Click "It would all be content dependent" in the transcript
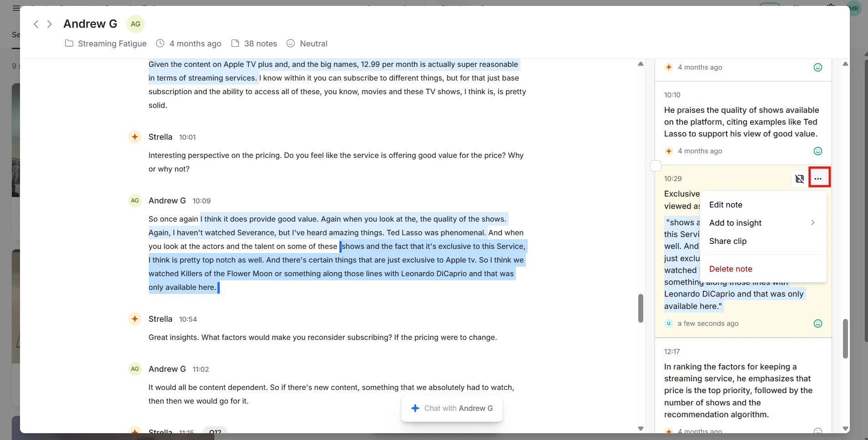 [x=208, y=387]
